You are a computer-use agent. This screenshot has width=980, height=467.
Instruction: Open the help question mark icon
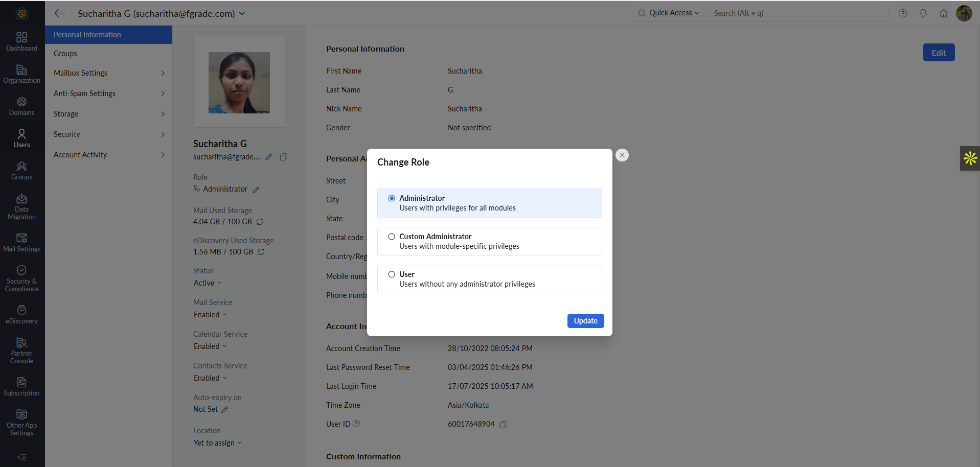click(x=902, y=13)
